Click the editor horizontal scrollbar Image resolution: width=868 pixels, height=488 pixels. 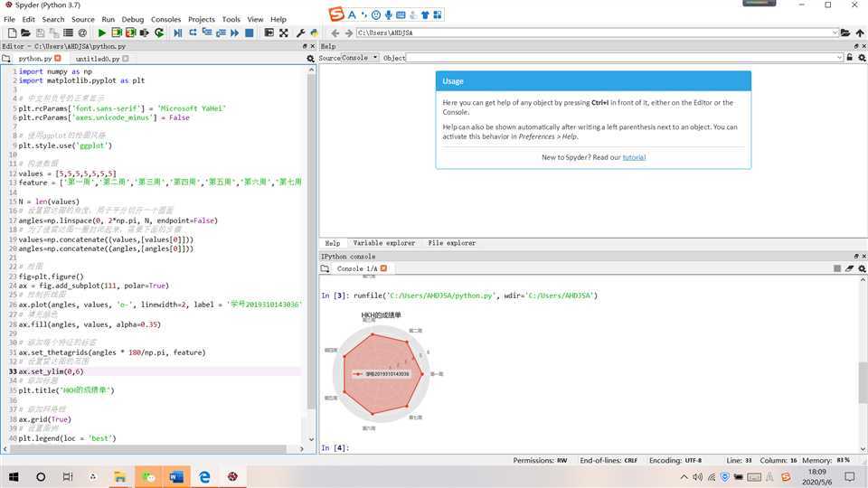[x=148, y=449]
